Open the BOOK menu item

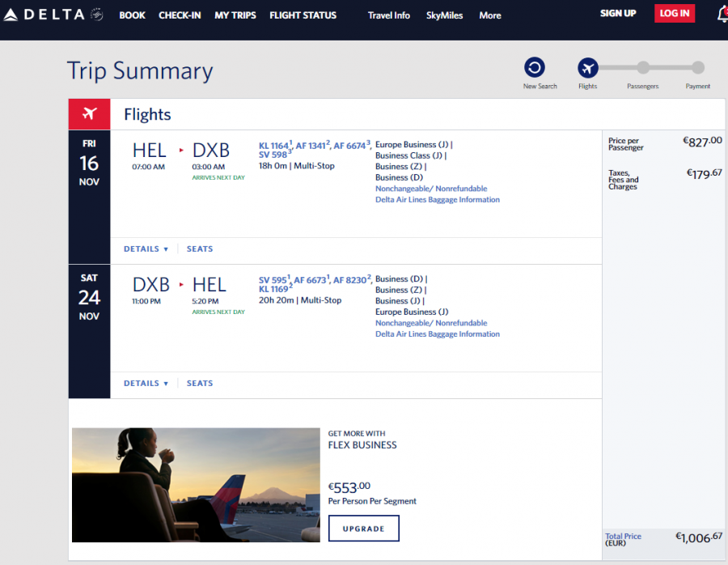[133, 15]
